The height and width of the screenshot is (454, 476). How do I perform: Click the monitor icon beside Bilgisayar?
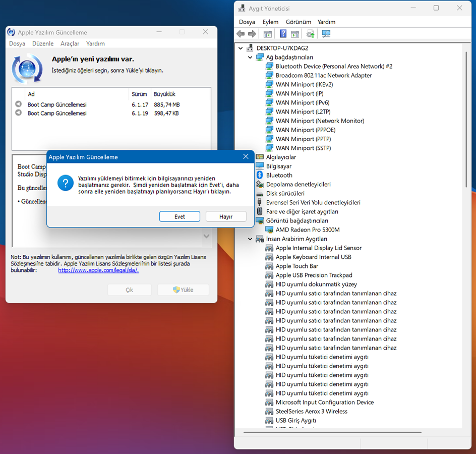[260, 166]
